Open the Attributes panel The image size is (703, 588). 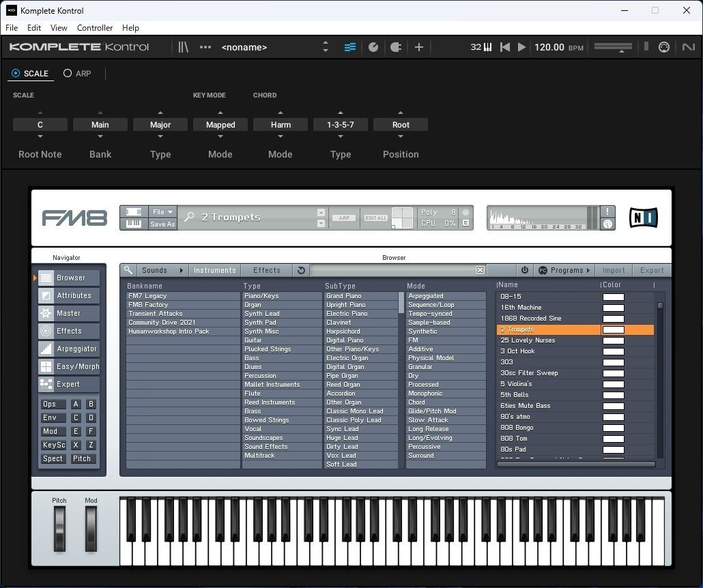click(x=68, y=295)
